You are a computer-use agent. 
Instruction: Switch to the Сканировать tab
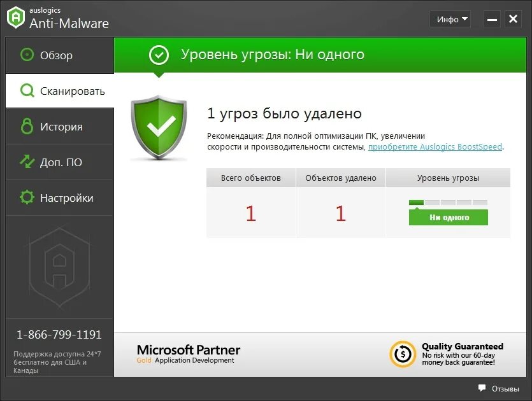(x=60, y=90)
